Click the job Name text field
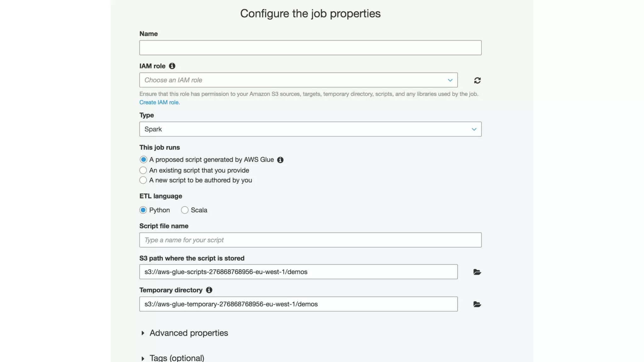The width and height of the screenshot is (644, 362). pyautogui.click(x=310, y=48)
